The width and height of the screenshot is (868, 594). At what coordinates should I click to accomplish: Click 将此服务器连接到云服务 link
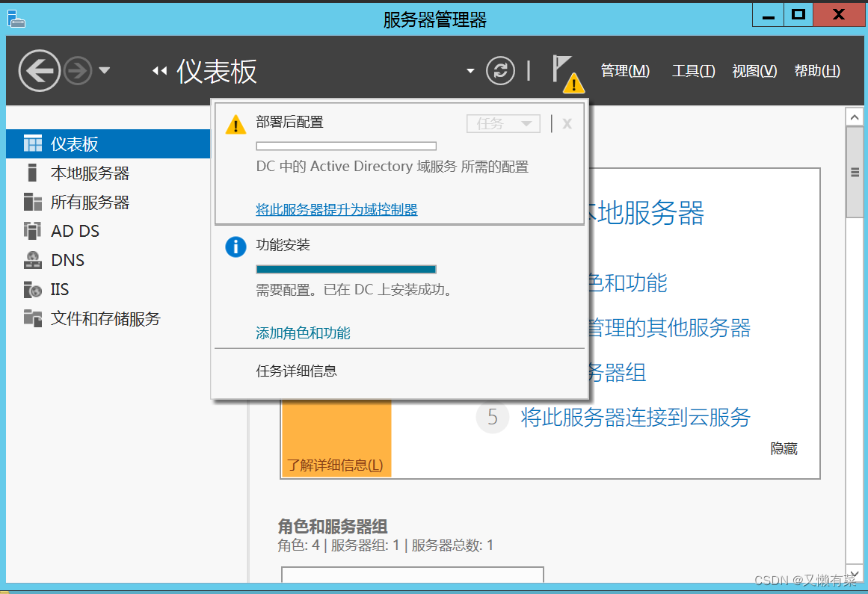[635, 417]
